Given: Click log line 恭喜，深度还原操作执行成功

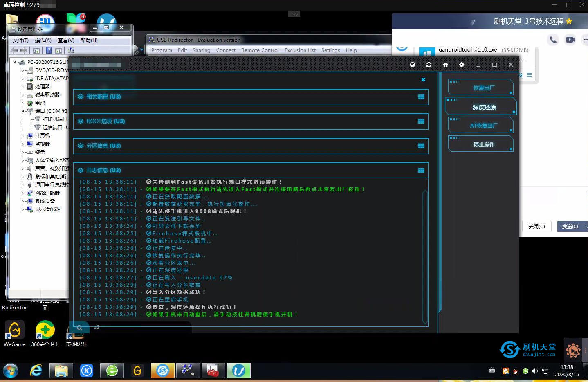Looking at the screenshot, I should [194, 307].
